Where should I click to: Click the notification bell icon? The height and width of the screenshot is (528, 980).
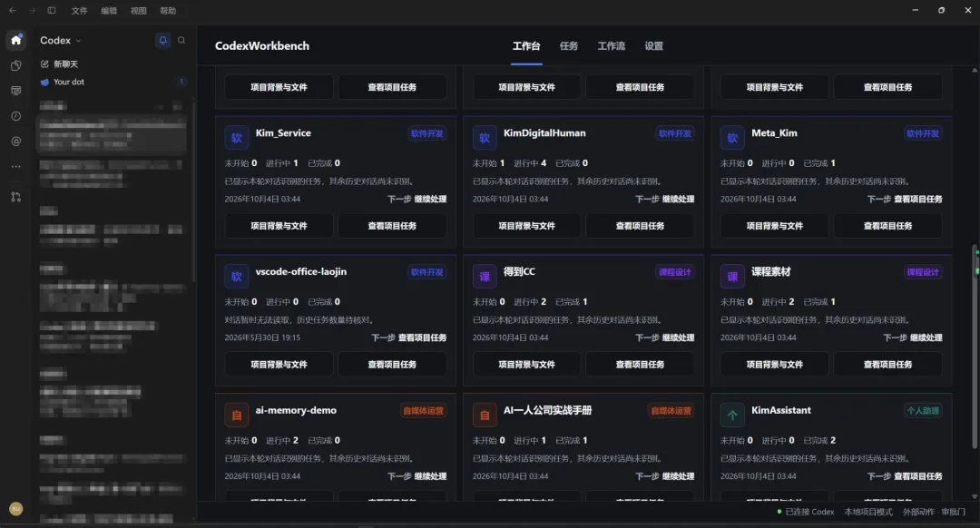[162, 40]
